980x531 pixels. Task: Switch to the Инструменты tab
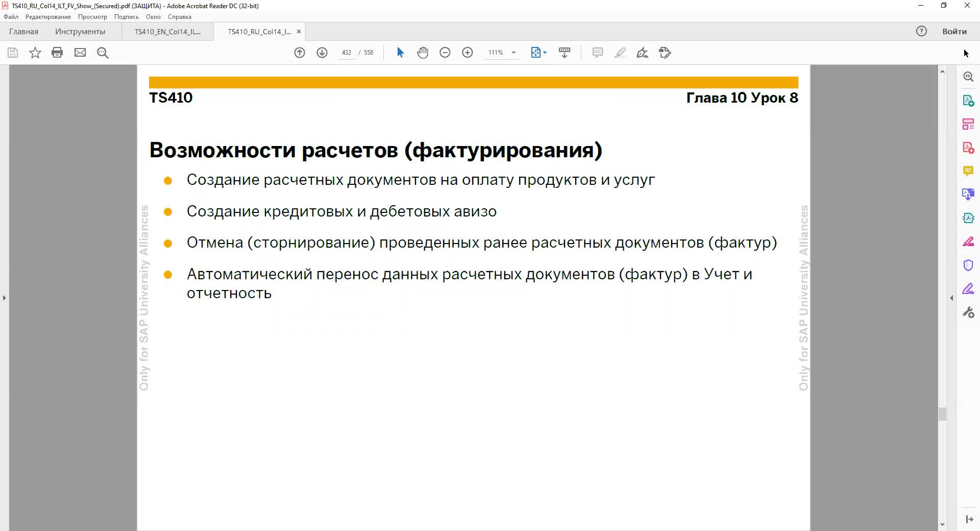point(80,32)
